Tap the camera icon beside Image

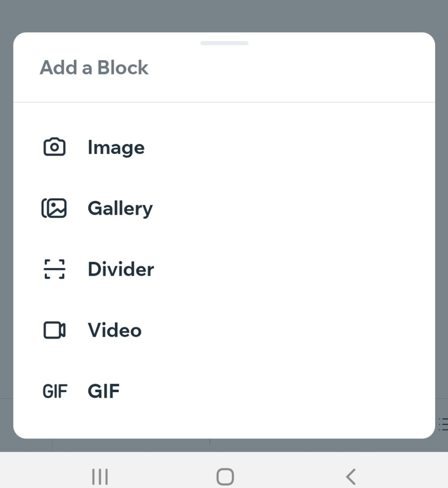coord(54,147)
